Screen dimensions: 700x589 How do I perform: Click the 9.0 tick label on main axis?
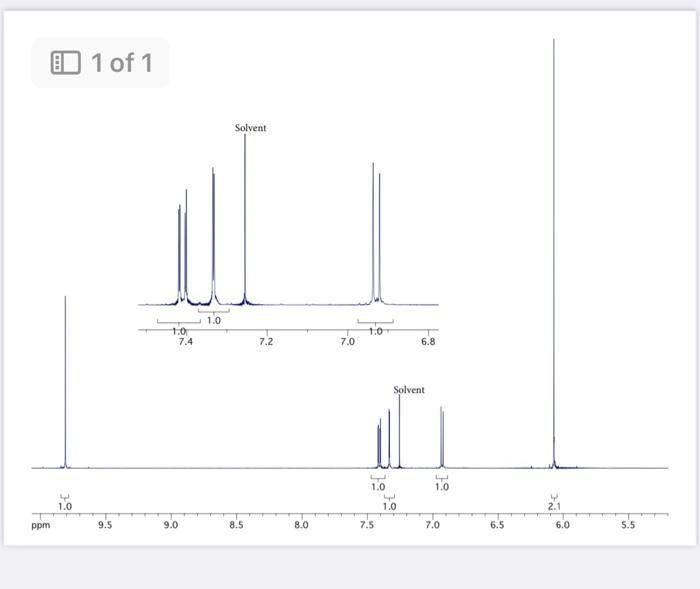(x=171, y=525)
